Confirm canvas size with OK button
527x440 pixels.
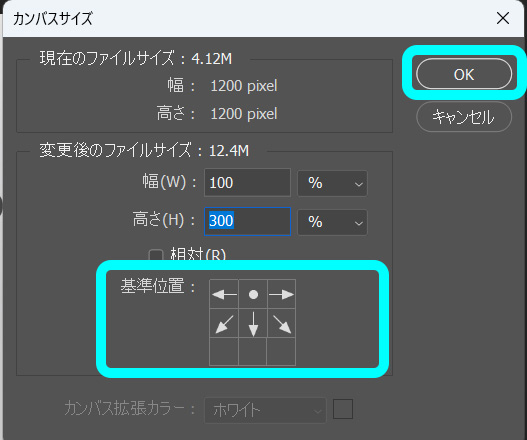(464, 74)
